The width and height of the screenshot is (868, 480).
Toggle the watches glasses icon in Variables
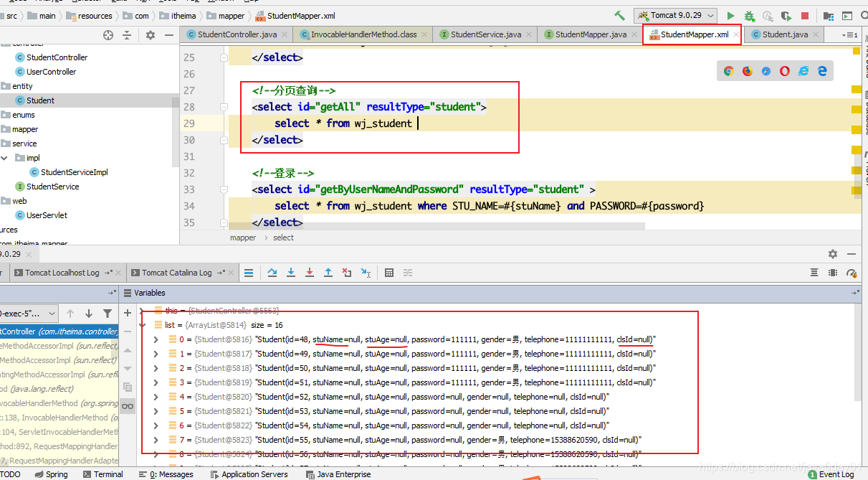128,406
